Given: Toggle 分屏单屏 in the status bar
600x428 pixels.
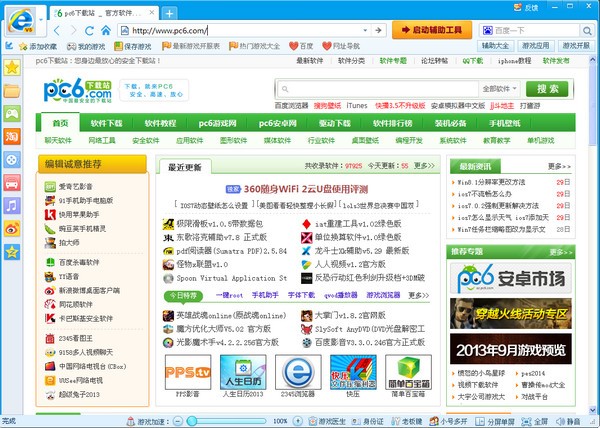Looking at the screenshot, I should pos(495,421).
